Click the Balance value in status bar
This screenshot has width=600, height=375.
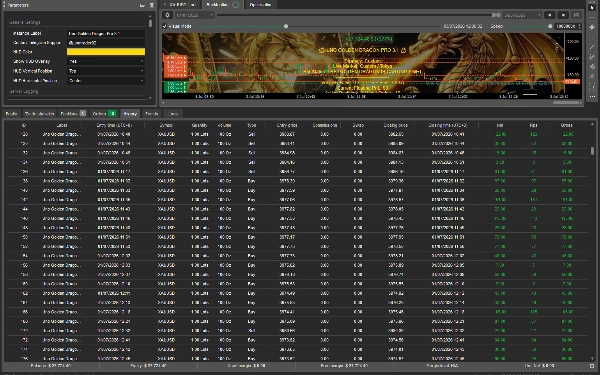pos(50,366)
